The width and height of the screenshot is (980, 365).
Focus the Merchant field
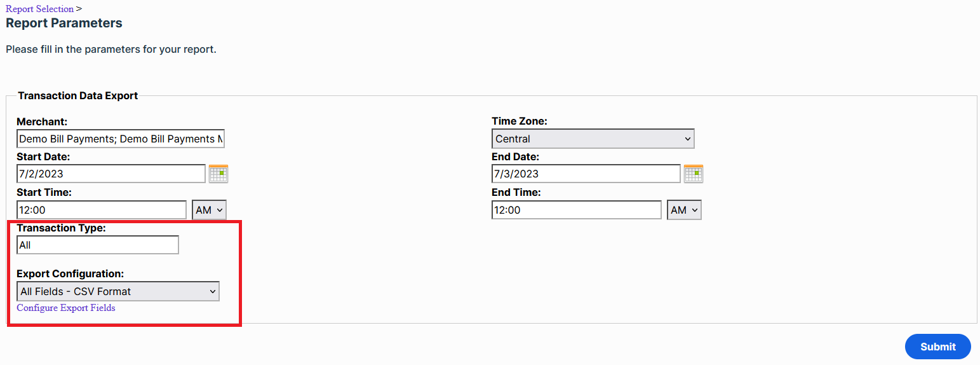point(121,139)
